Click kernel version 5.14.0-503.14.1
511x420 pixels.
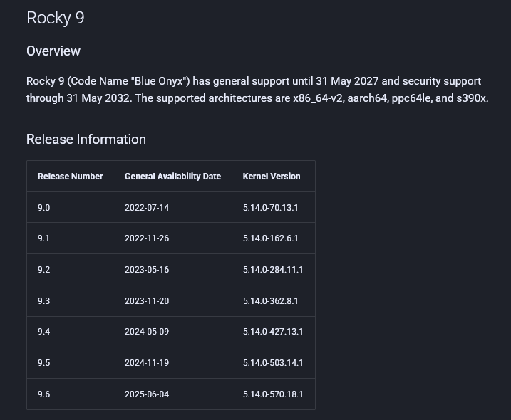click(x=273, y=363)
